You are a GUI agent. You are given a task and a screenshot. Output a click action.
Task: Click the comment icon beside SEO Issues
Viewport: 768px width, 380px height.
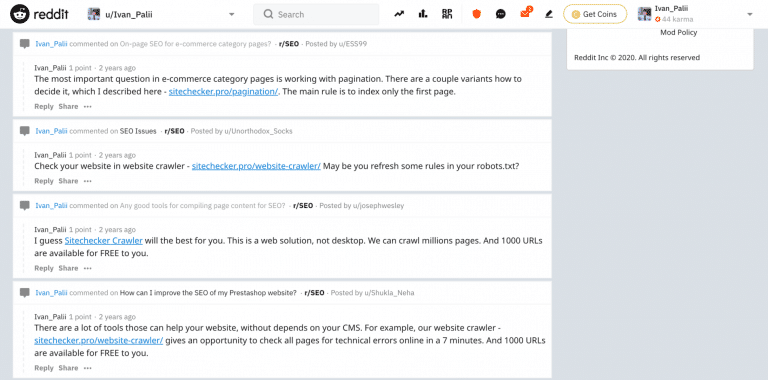pos(24,131)
